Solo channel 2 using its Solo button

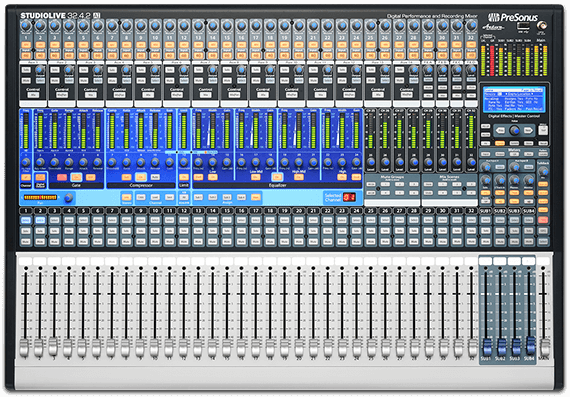40,231
